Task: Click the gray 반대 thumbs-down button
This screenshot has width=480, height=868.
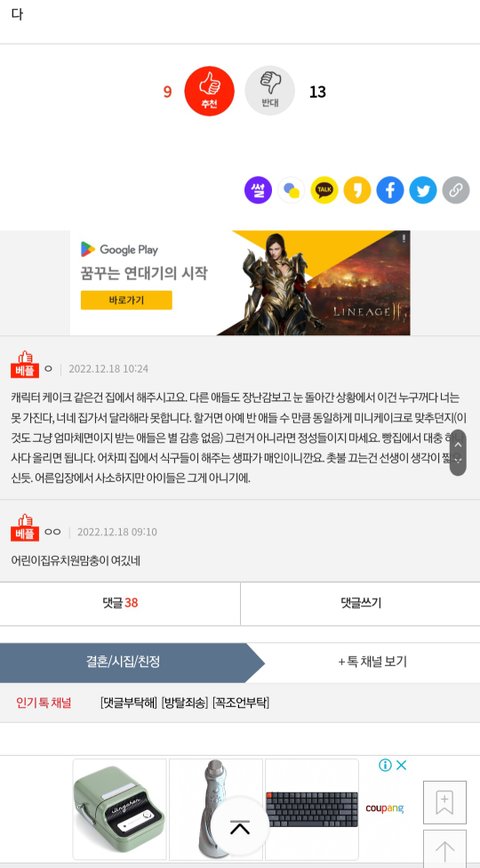Action: (x=270, y=91)
